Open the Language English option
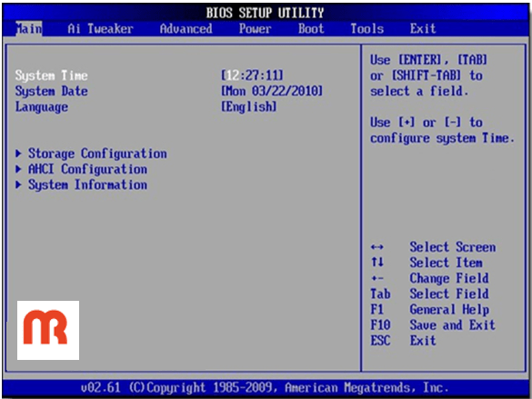This screenshot has height=399, width=532. click(248, 106)
